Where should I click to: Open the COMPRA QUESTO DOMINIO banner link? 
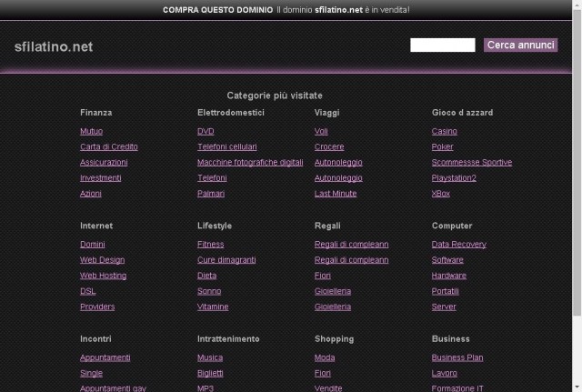coord(218,10)
